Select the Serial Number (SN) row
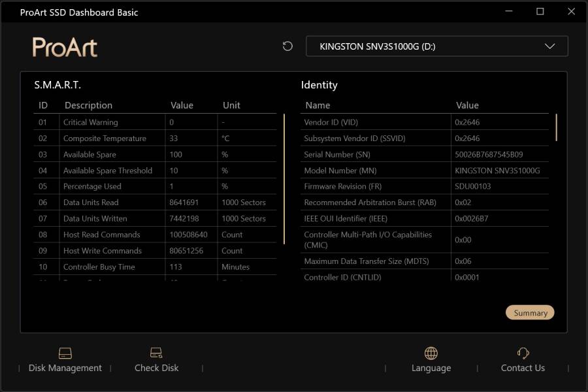This screenshot has width=588, height=392. click(x=425, y=154)
